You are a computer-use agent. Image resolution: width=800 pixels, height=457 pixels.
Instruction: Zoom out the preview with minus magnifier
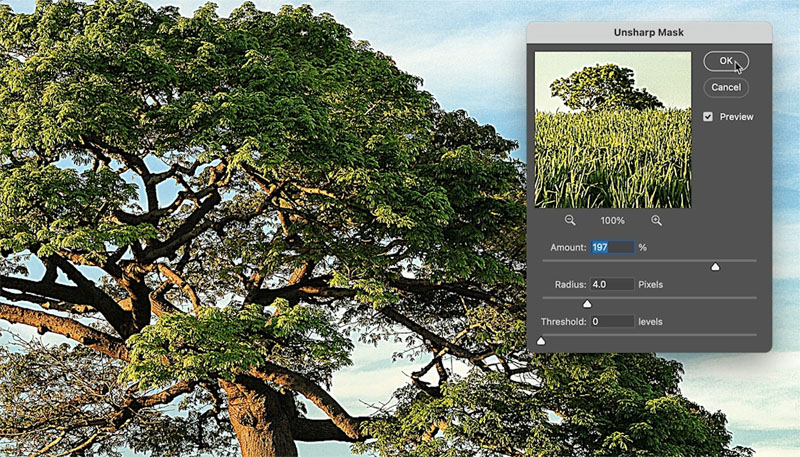(x=570, y=220)
